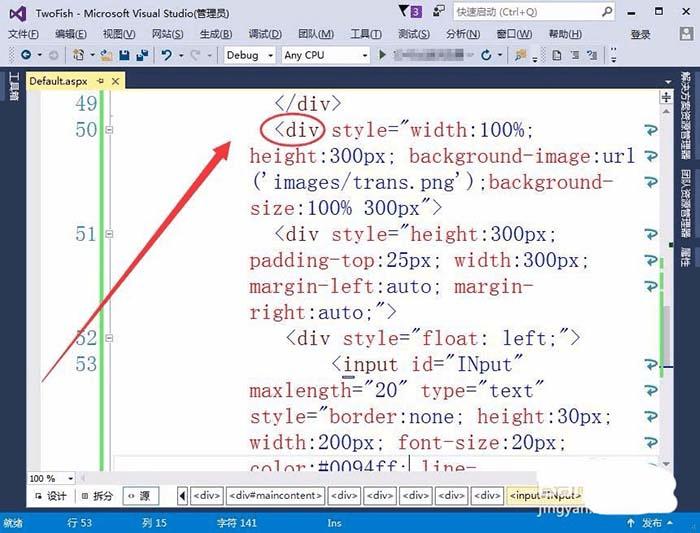Undo the last edit

[x=167, y=55]
